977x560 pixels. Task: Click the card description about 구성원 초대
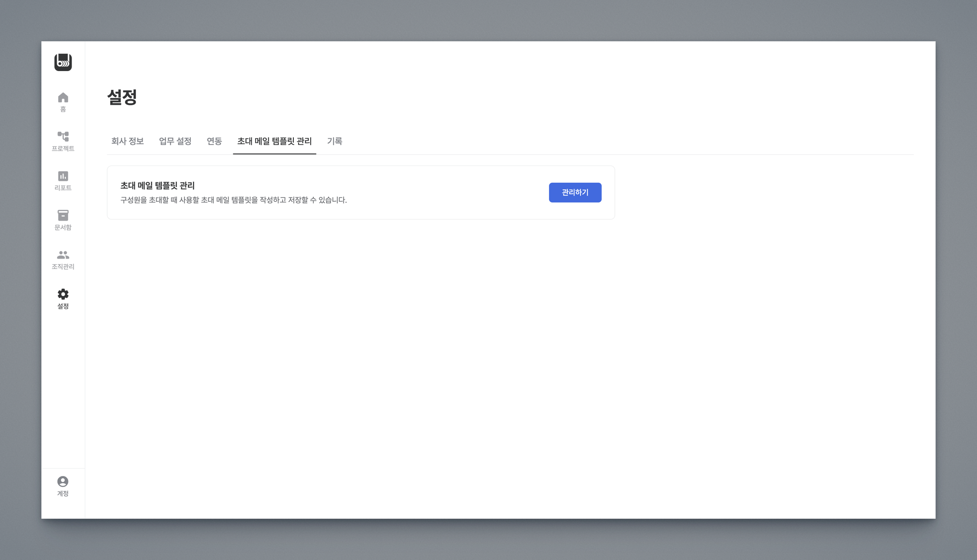click(233, 200)
